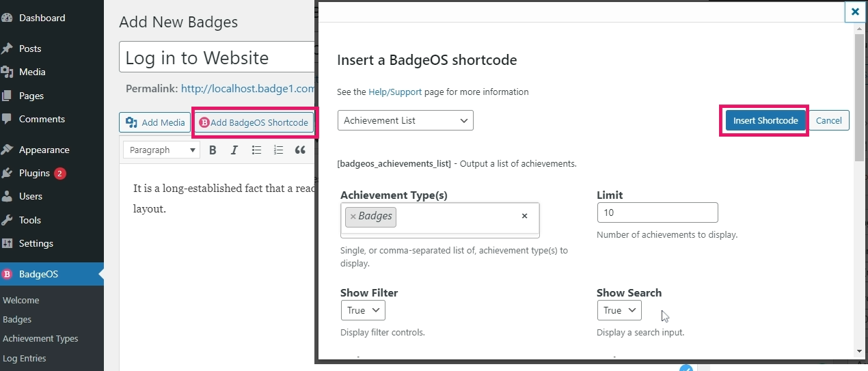Screen dimensions: 868x371
Task: Go to Achievement Types submenu
Action: 40,338
